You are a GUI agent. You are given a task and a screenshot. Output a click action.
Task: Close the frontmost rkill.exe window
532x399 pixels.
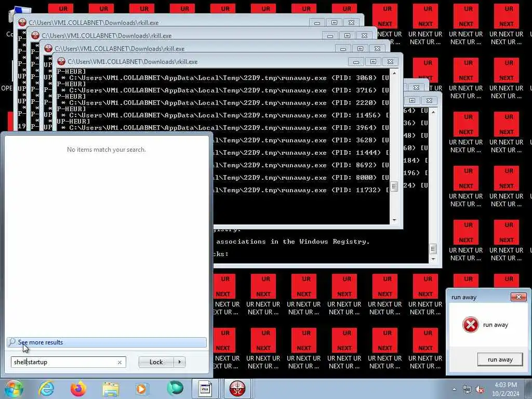pos(390,62)
